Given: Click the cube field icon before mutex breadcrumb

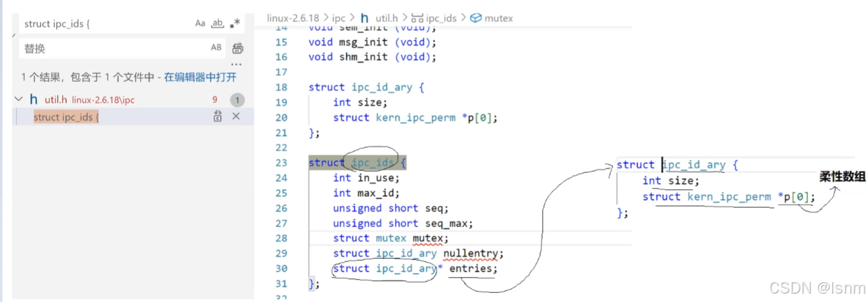Looking at the screenshot, I should pos(476,18).
